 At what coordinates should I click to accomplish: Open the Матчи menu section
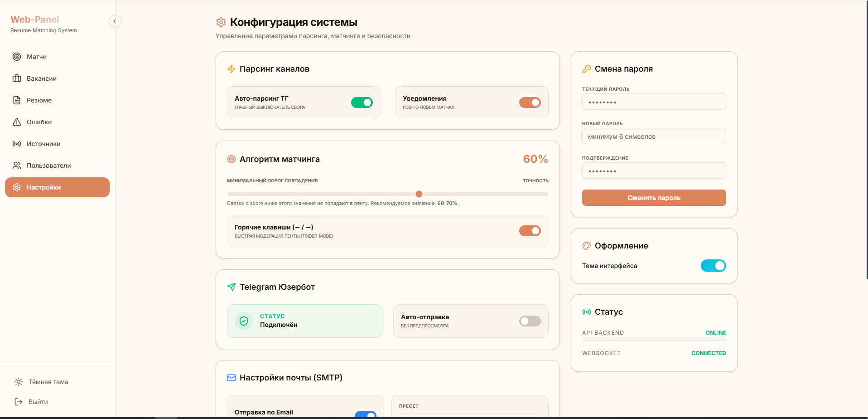[57, 57]
